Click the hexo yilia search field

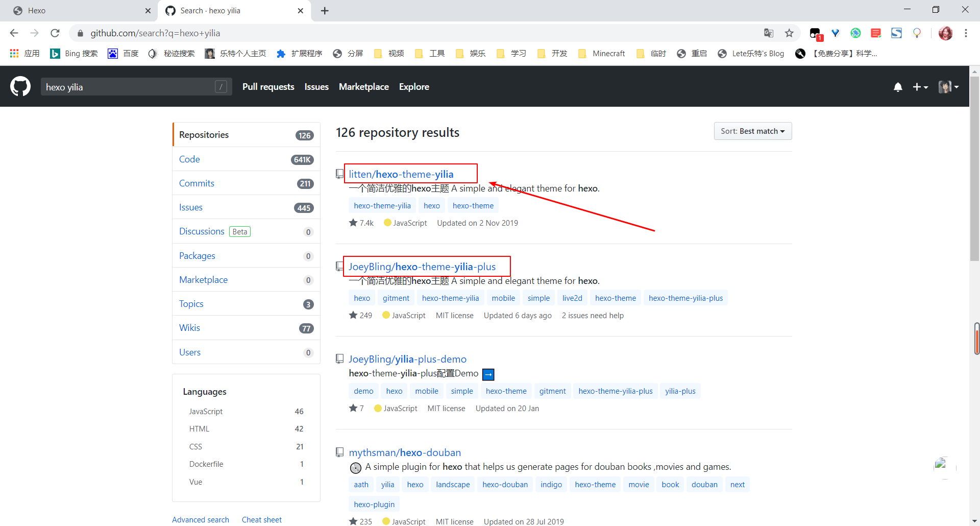pyautogui.click(x=128, y=87)
